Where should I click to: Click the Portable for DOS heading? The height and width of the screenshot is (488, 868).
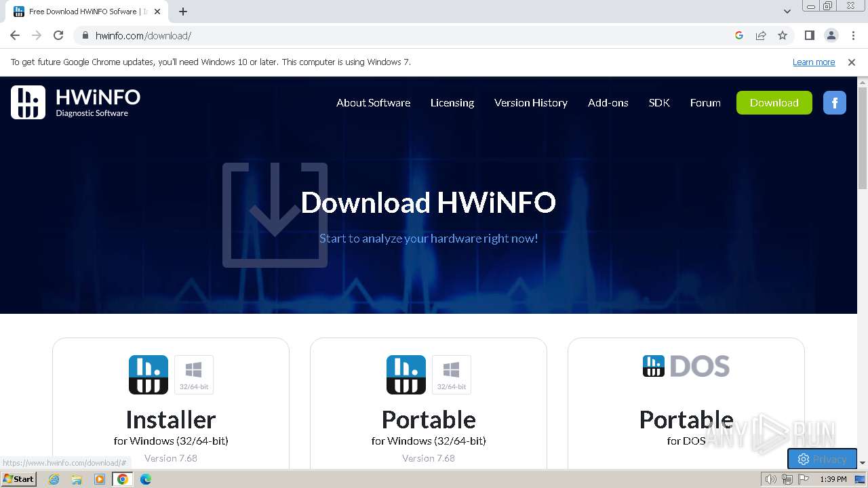686,420
